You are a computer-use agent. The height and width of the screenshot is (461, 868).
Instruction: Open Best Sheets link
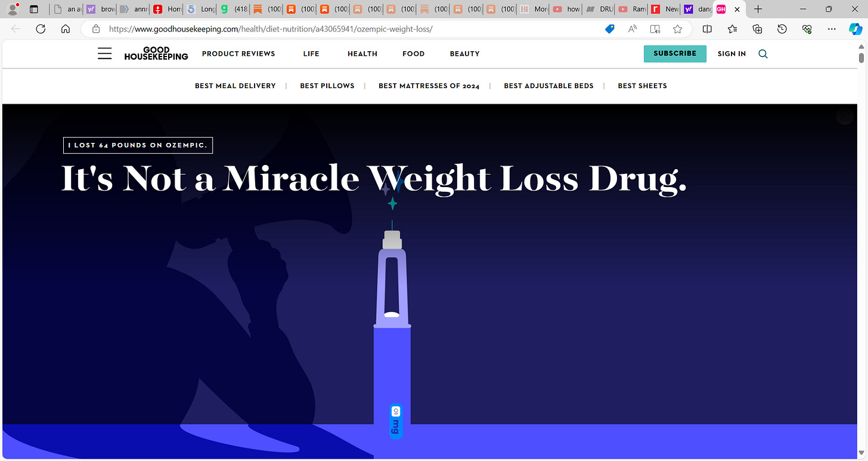click(642, 86)
